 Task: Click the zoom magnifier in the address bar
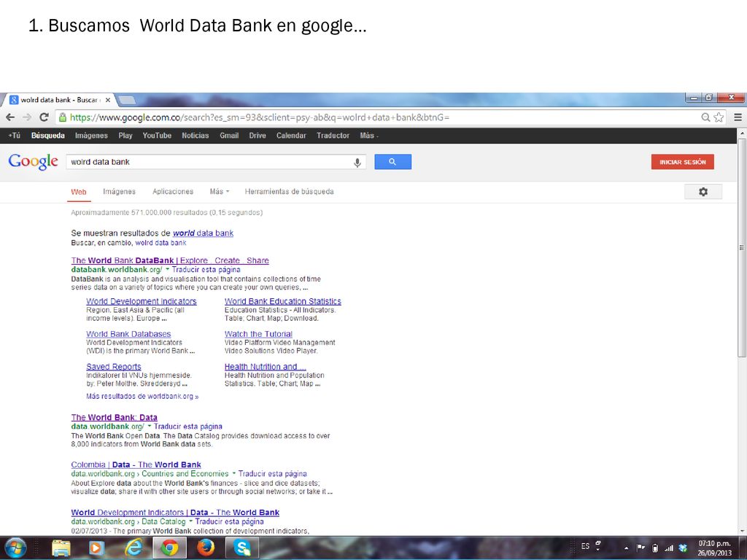pos(705,117)
